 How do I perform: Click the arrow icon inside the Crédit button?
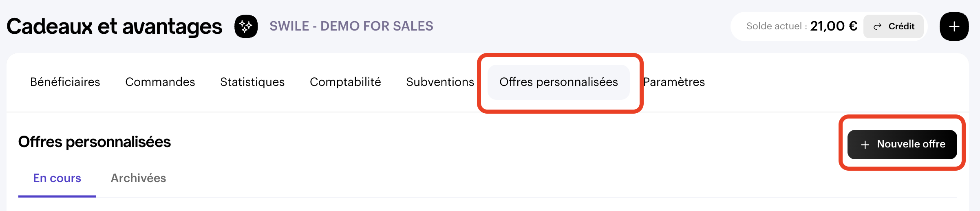point(877,26)
